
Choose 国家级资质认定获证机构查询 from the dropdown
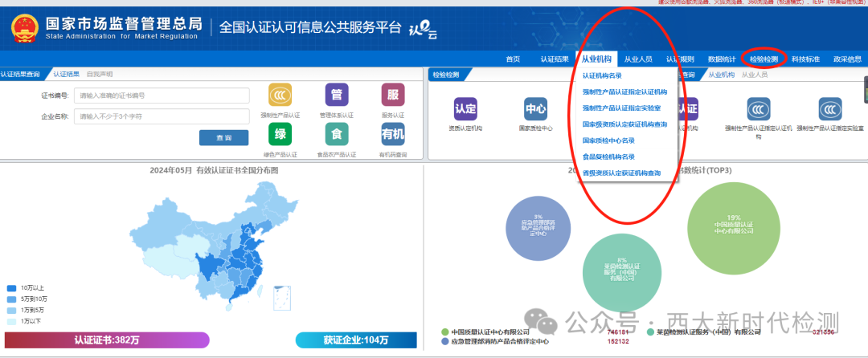pos(624,124)
